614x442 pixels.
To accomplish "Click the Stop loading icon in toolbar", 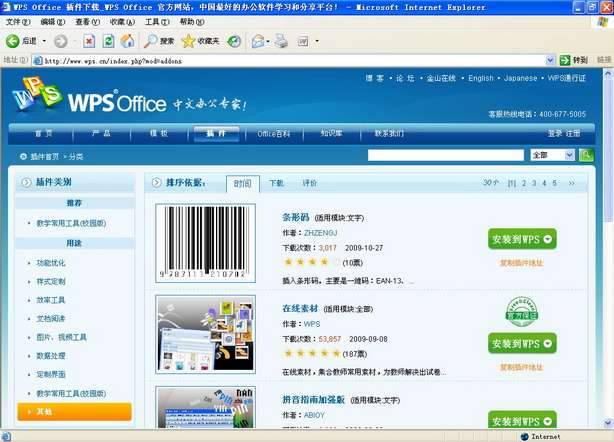I will click(89, 41).
